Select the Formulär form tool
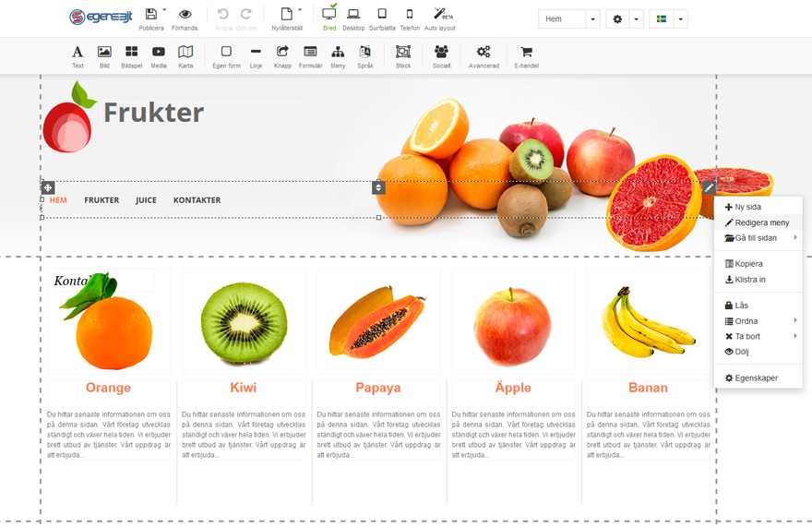The height and width of the screenshot is (528, 812). (310, 56)
